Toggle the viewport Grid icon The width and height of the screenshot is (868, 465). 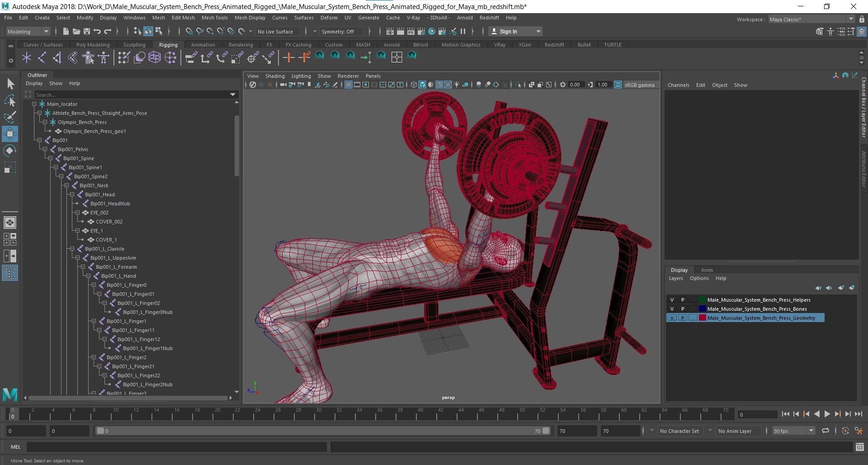click(x=349, y=85)
